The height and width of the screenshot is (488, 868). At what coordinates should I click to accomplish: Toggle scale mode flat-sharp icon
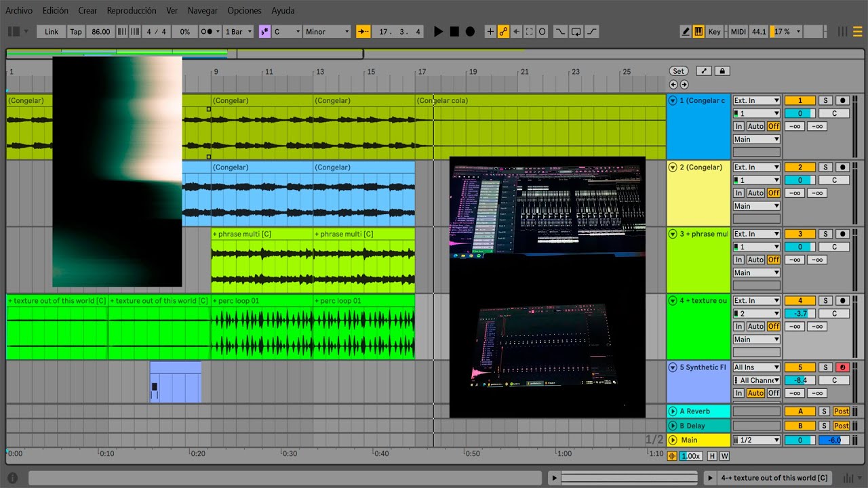pos(264,32)
